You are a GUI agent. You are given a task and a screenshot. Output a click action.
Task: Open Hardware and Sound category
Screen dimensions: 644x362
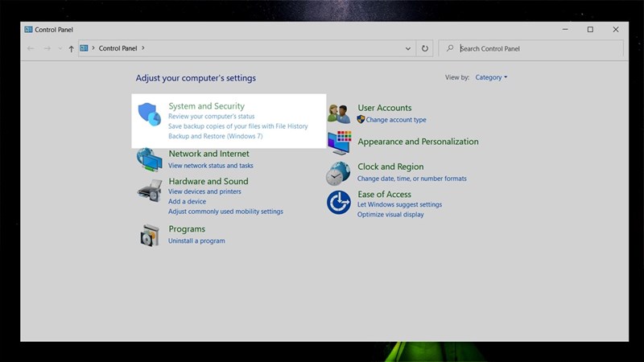(208, 181)
